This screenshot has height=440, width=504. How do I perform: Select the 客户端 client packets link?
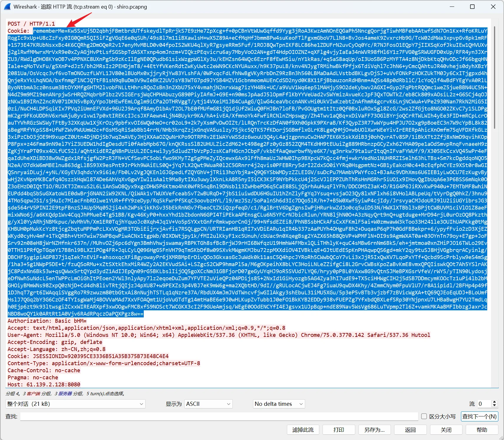pos(33,393)
